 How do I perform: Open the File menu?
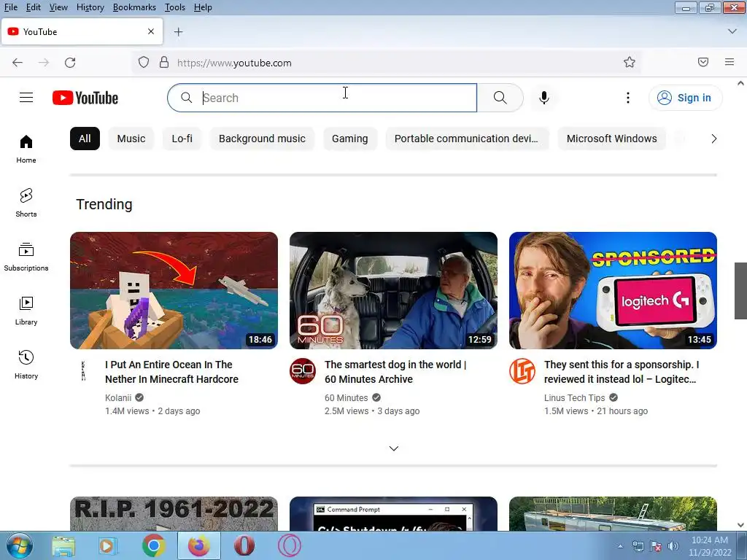point(10,7)
